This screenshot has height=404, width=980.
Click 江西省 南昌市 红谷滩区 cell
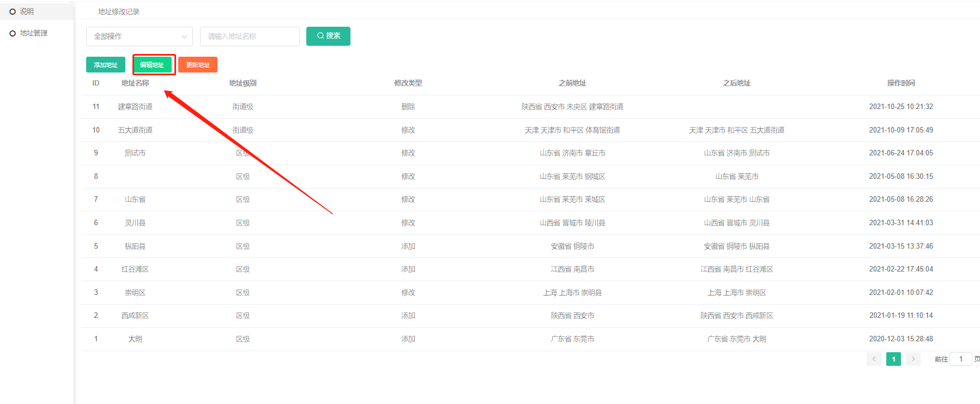click(737, 269)
